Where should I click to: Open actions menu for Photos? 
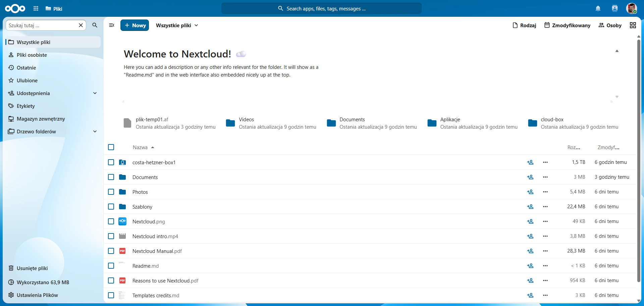click(x=545, y=192)
